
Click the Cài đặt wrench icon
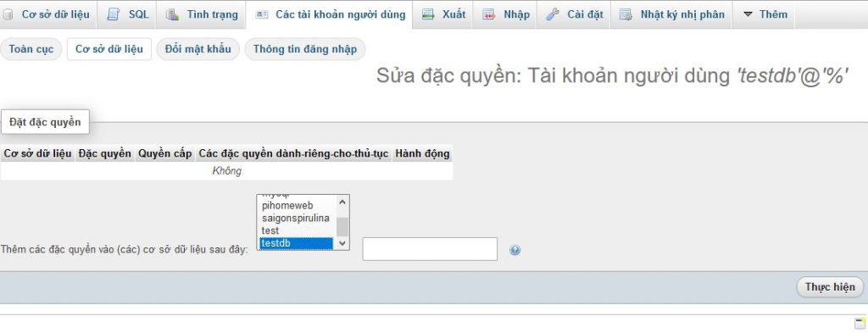coord(553,15)
